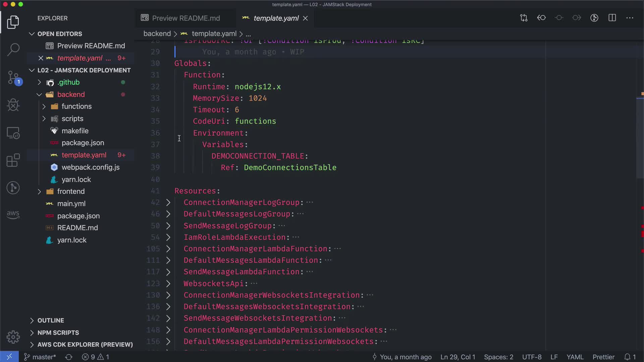Open the Manage gear icon
644x362 pixels.
point(13,337)
